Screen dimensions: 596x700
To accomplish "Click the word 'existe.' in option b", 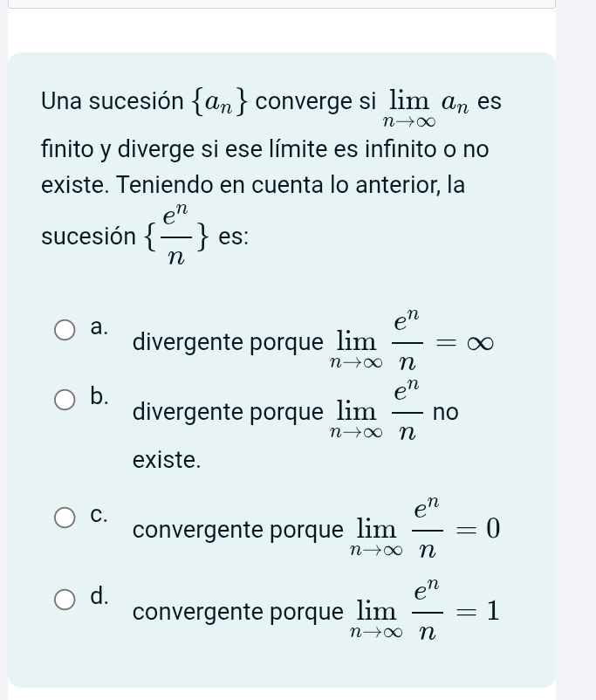I will pyautogui.click(x=166, y=459).
